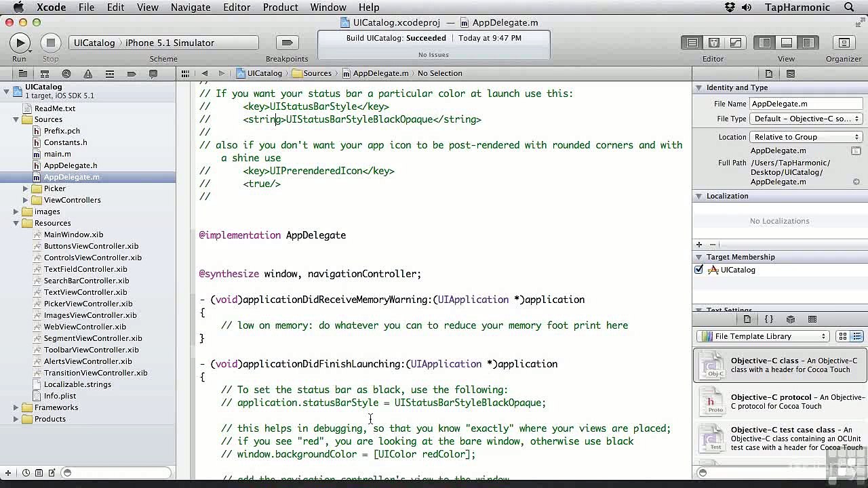Screen dimensions: 868x488
Task: Open the Search navigator
Action: [x=66, y=73]
